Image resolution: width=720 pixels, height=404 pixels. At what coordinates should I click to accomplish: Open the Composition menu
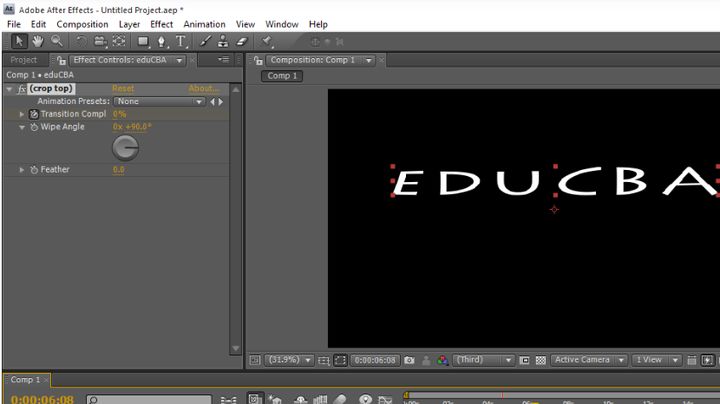82,24
